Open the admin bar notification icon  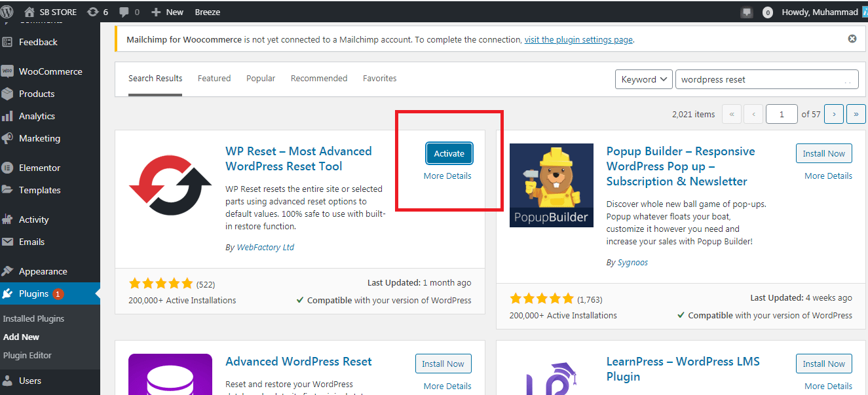[746, 12]
